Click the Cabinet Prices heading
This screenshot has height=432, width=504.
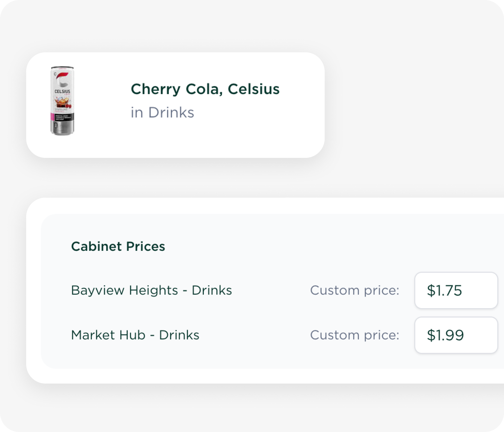point(118,246)
